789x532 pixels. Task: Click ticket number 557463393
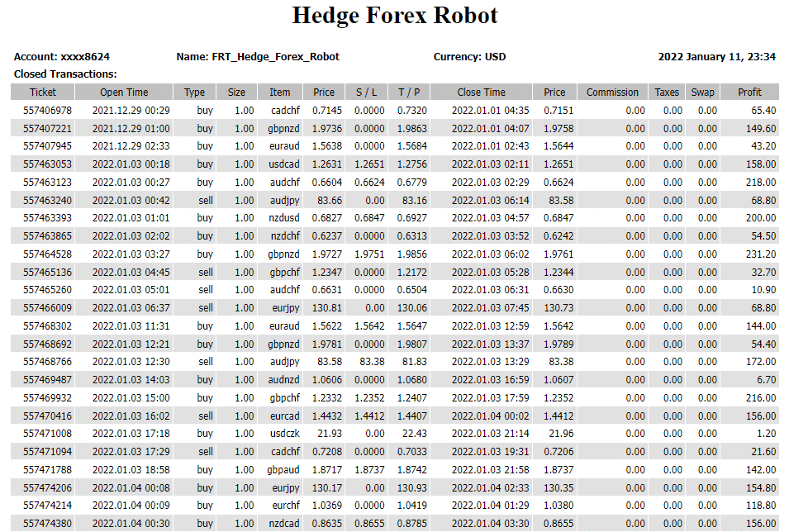click(x=47, y=218)
